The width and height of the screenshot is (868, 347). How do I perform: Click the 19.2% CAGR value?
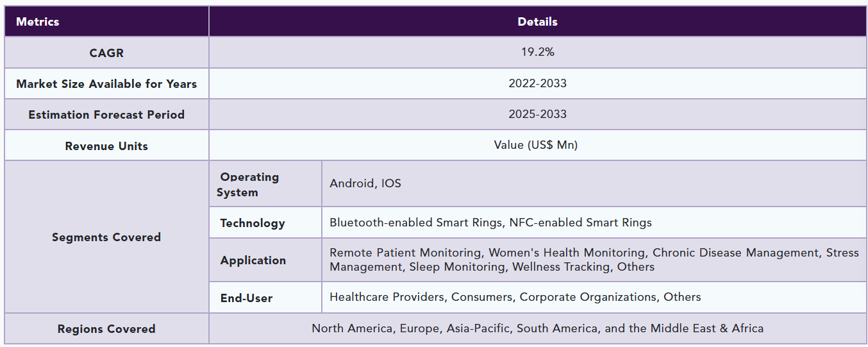[x=537, y=53]
